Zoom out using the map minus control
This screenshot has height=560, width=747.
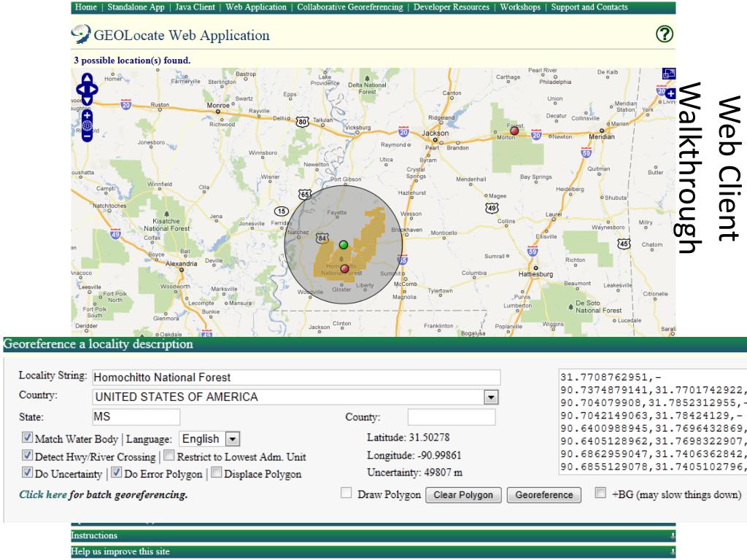point(88,136)
